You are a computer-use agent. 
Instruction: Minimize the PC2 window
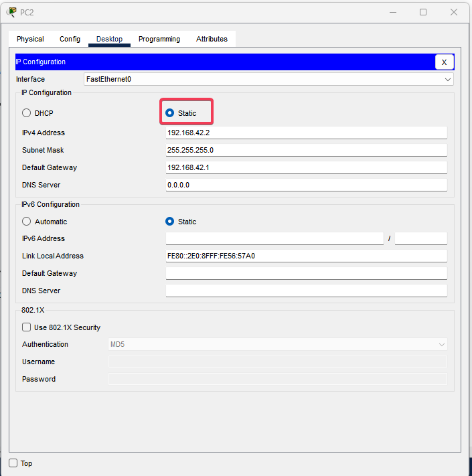point(392,12)
